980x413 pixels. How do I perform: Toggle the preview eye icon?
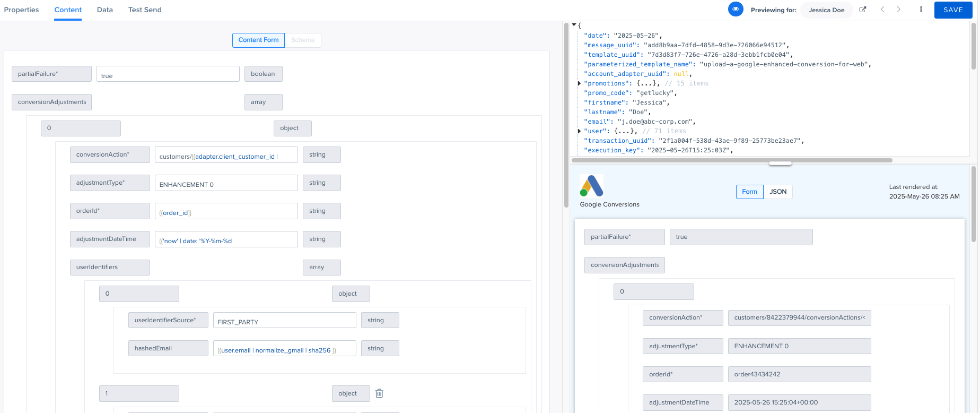(x=736, y=9)
